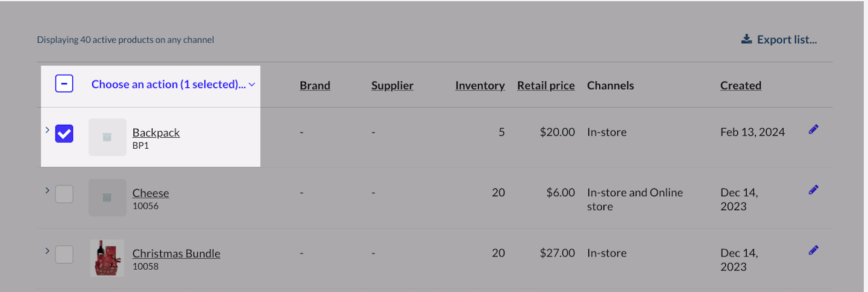Viewport: 868px width, 292px height.
Task: Open the Choose an action dropdown
Action: tap(173, 84)
